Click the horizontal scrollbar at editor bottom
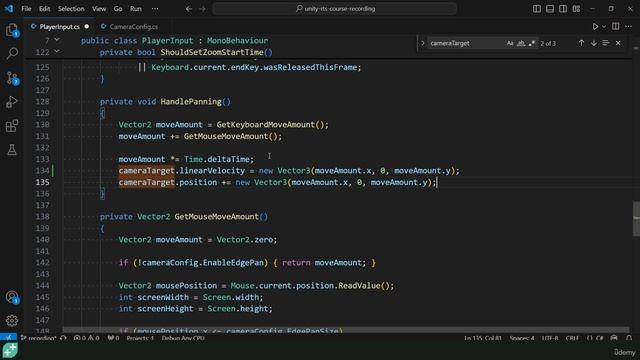Screen dimensions: 640x360 pos(346,329)
